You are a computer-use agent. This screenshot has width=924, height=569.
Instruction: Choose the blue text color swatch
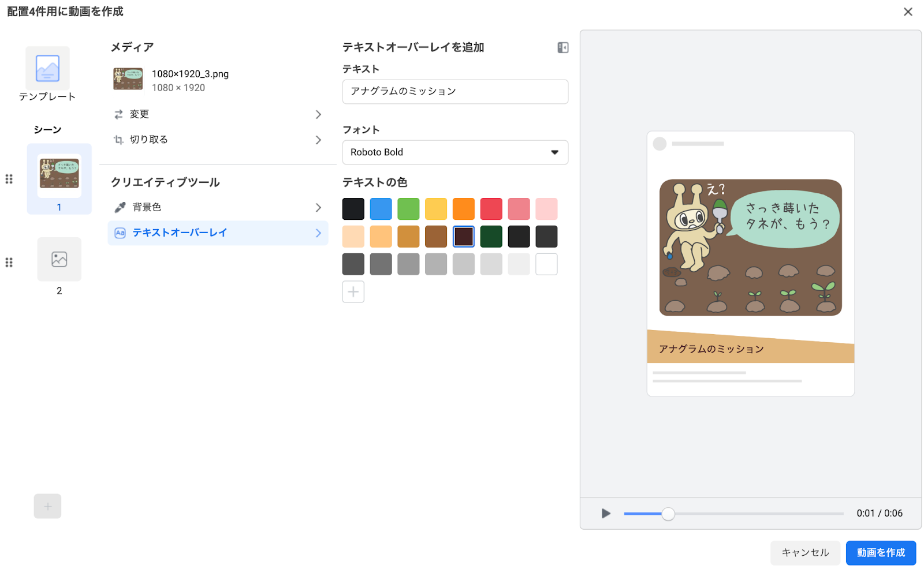(381, 209)
